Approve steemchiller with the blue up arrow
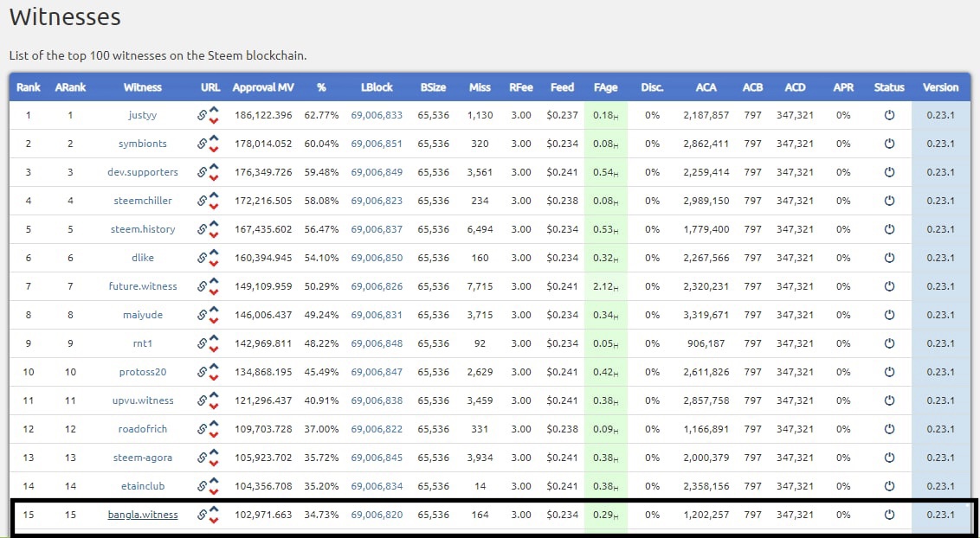980x538 pixels. pyautogui.click(x=214, y=196)
